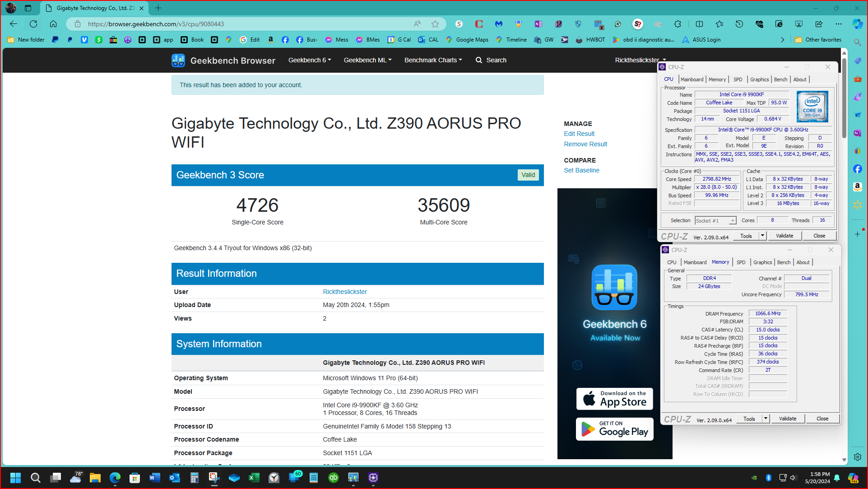Image resolution: width=868 pixels, height=489 pixels.
Task: Open Outlook from taskbar
Action: tap(175, 478)
